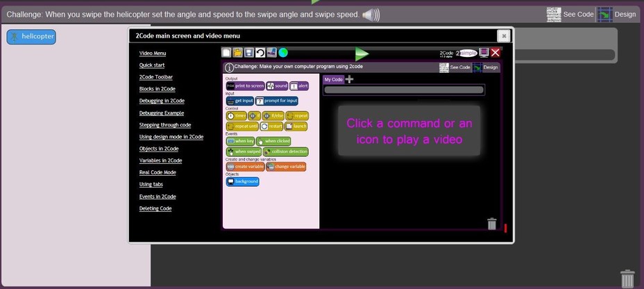Select the 'restart' block
Viewport: 644px width, 289px height.
[x=271, y=126]
